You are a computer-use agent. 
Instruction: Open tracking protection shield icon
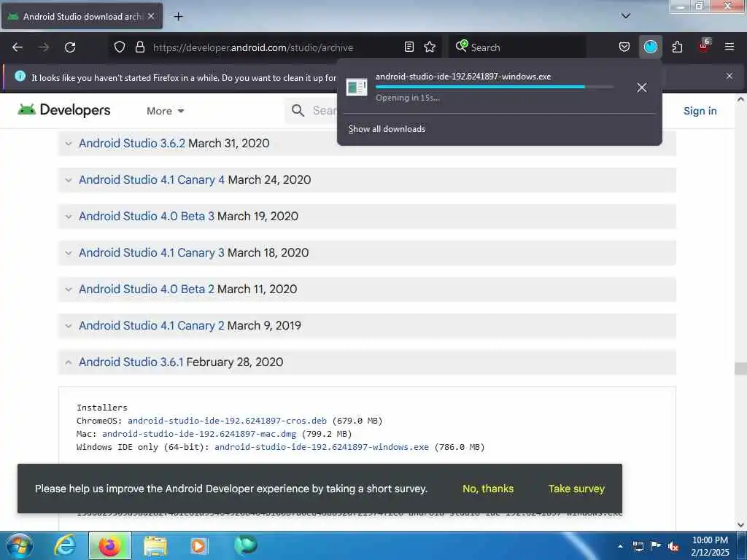120,47
